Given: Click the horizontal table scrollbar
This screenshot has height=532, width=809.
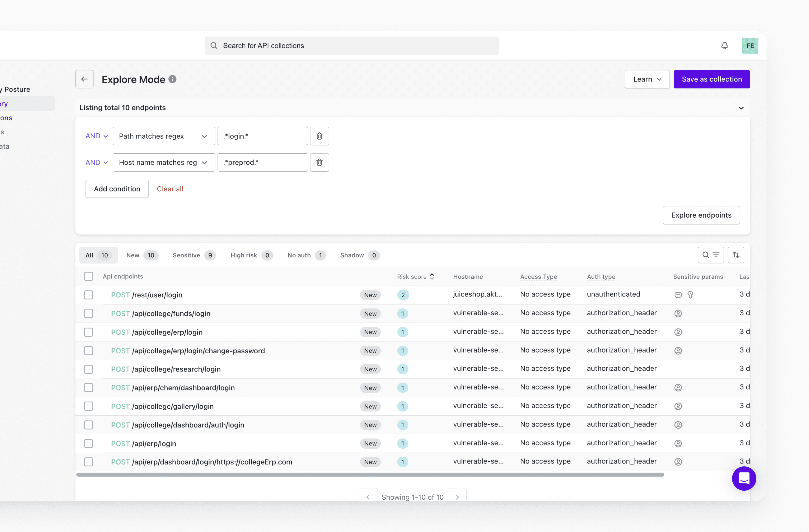Looking at the screenshot, I should coord(370,475).
